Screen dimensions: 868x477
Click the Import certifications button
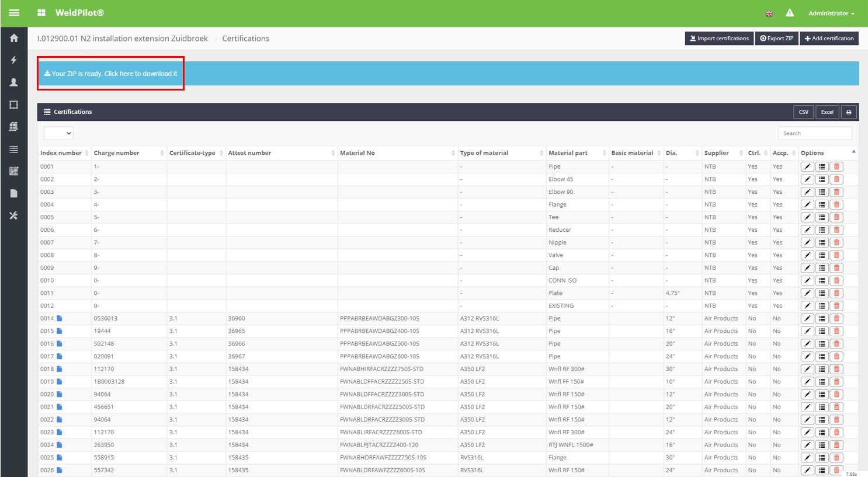718,39
